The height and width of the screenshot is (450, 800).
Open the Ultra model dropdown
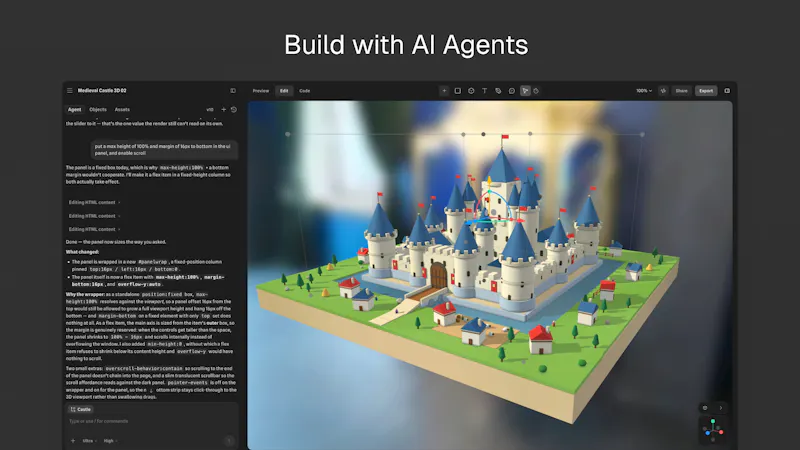[89, 441]
